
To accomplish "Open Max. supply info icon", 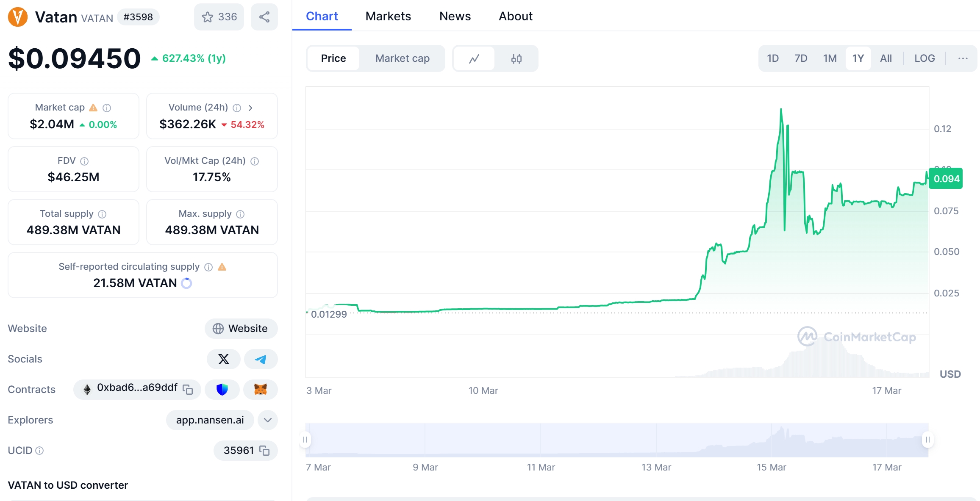I will pos(240,214).
